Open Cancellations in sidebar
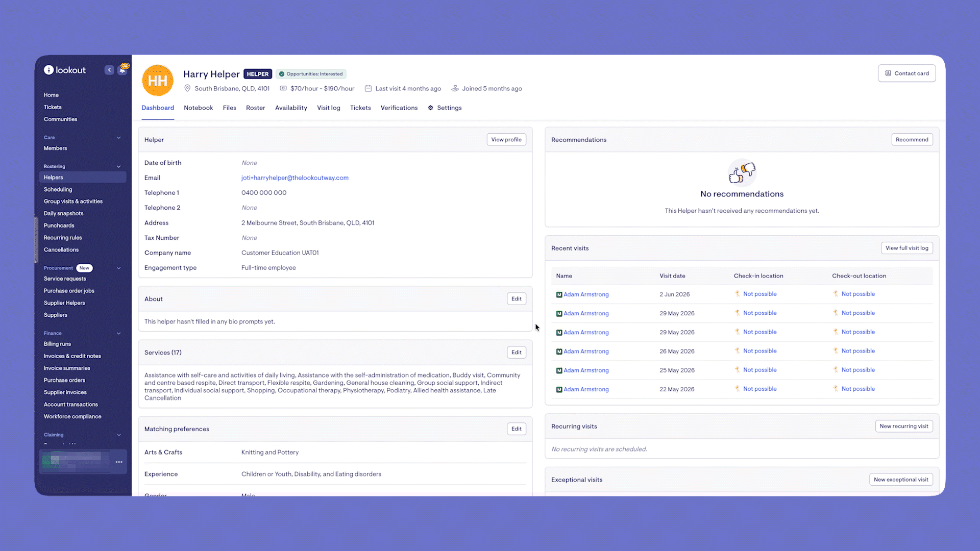This screenshot has height=551, width=980. [61, 250]
